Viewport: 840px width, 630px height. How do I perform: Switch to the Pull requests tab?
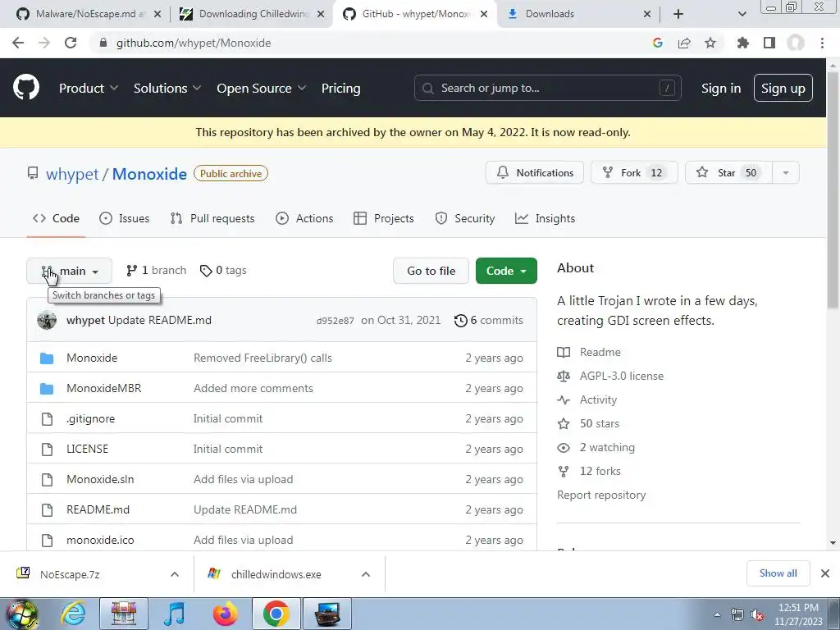pos(212,218)
